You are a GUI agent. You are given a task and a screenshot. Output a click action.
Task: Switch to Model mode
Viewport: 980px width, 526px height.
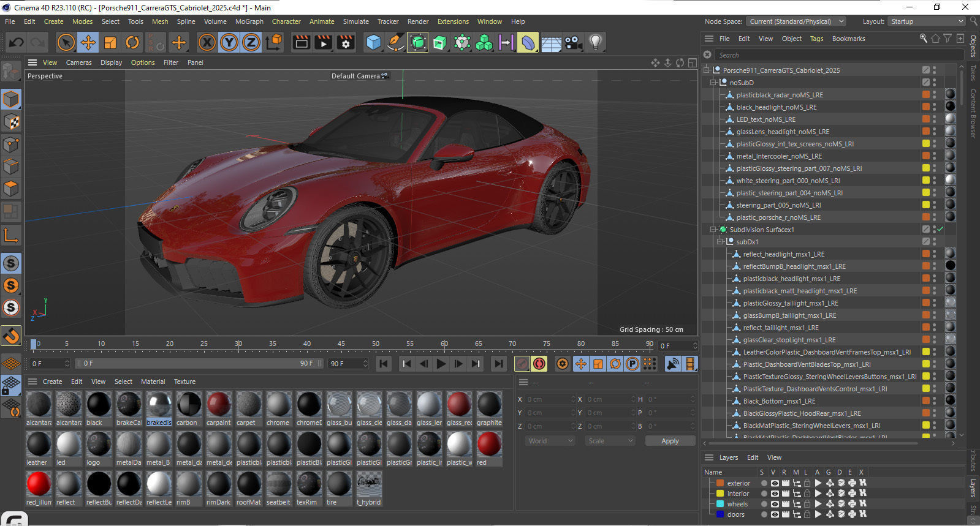pyautogui.click(x=11, y=99)
